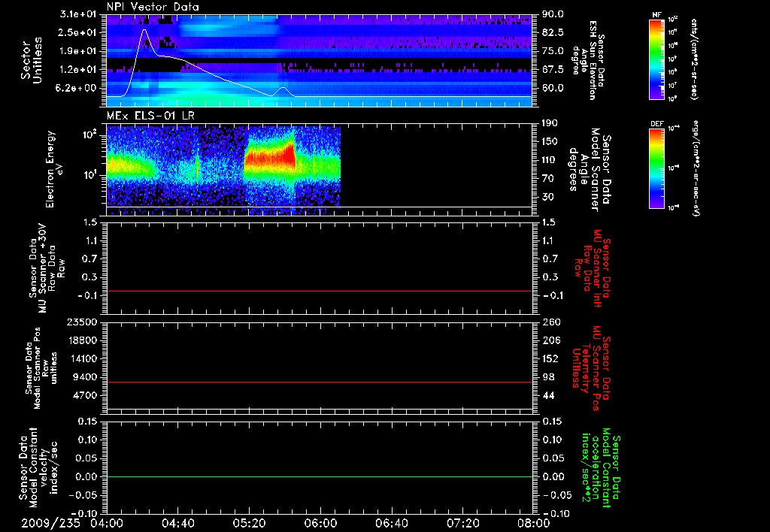Click the 260 telemetry position tick
The width and height of the screenshot is (770, 532).
point(550,322)
